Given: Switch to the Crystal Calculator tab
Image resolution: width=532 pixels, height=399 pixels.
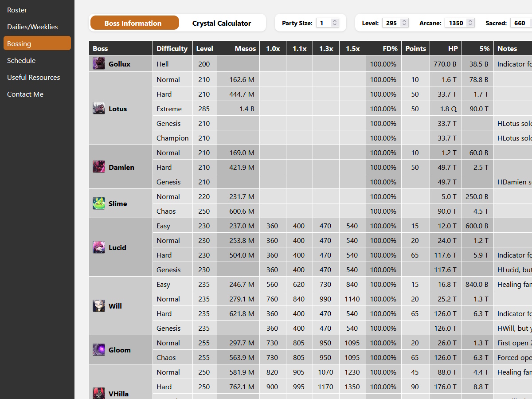Looking at the screenshot, I should [221, 23].
